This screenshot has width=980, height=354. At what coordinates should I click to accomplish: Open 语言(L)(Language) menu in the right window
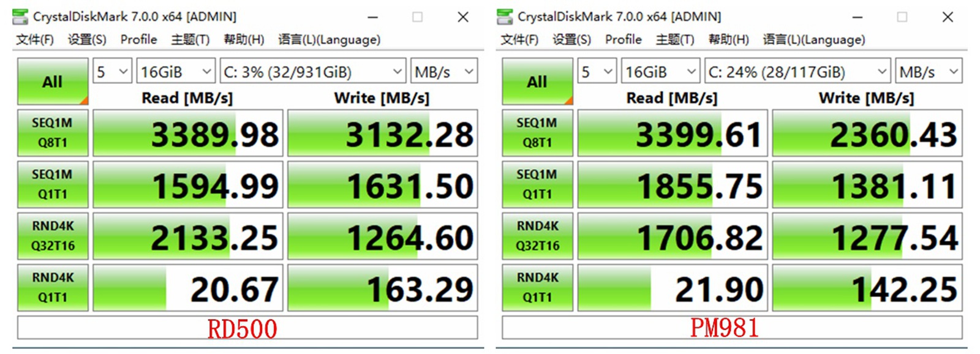pos(813,40)
